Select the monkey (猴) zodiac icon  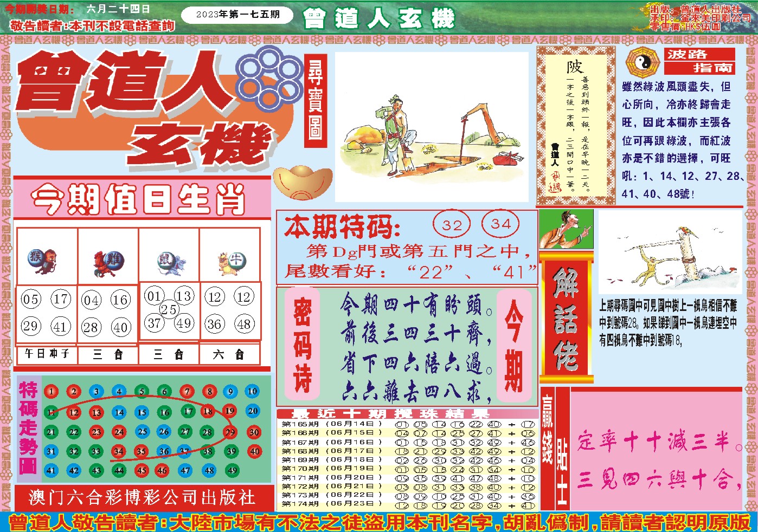click(x=43, y=262)
